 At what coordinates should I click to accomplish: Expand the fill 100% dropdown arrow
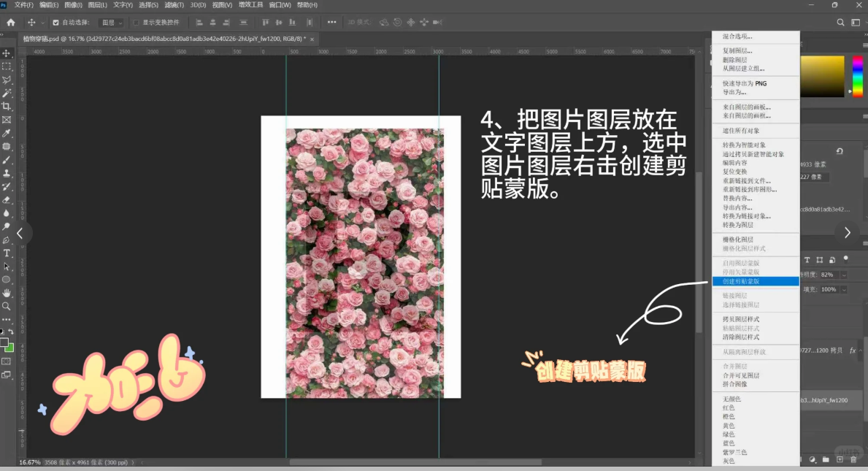pos(844,289)
